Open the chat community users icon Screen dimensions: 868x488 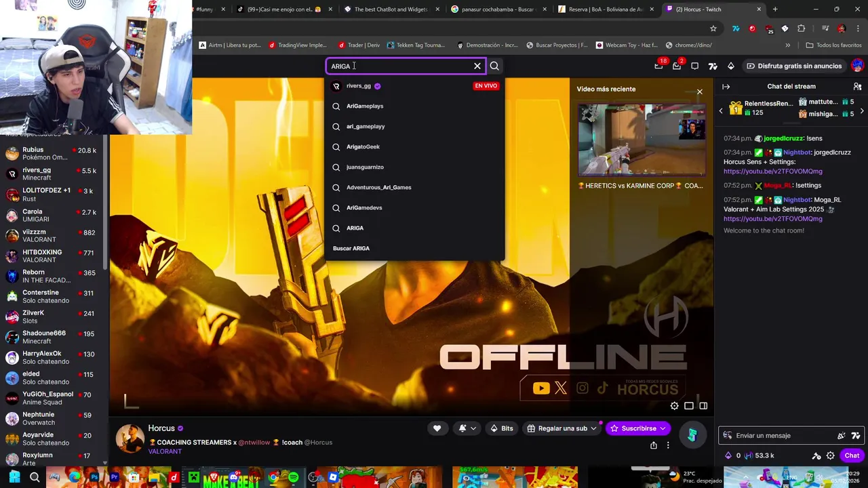[857, 87]
